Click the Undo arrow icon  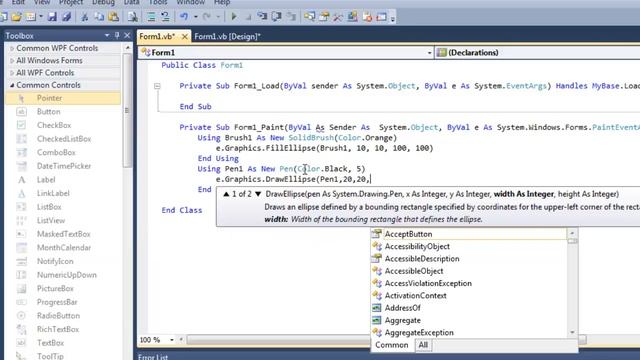tap(184, 17)
